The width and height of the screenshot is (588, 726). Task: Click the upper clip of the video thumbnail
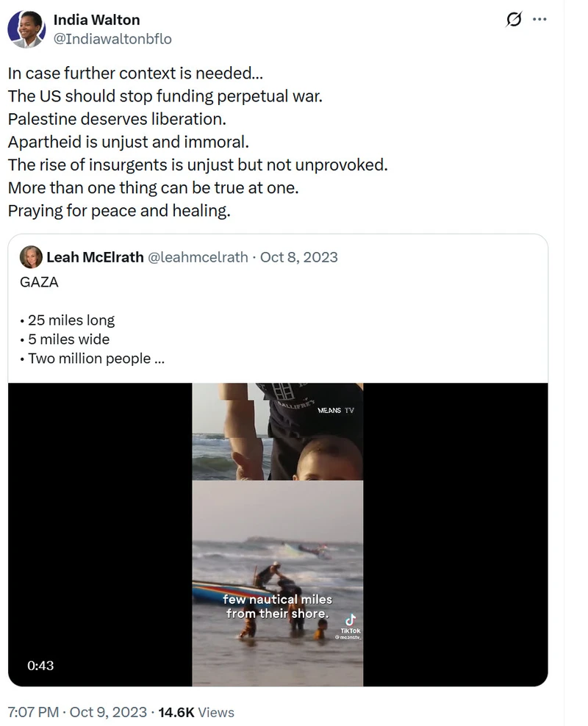click(278, 431)
